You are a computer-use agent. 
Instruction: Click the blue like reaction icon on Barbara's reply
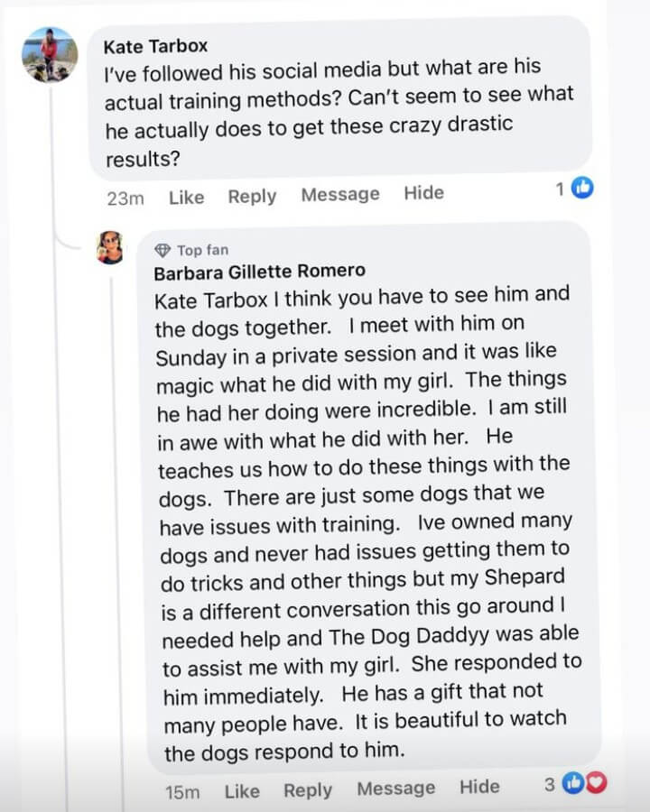[x=573, y=785]
